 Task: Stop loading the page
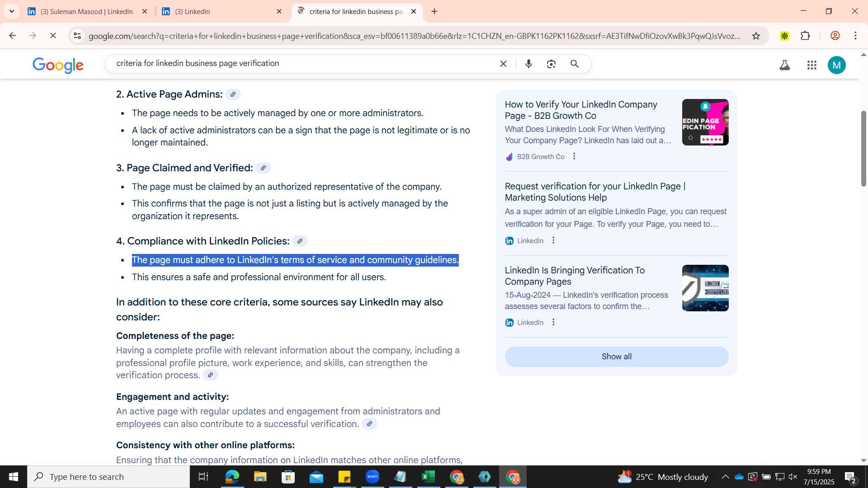coord(53,36)
